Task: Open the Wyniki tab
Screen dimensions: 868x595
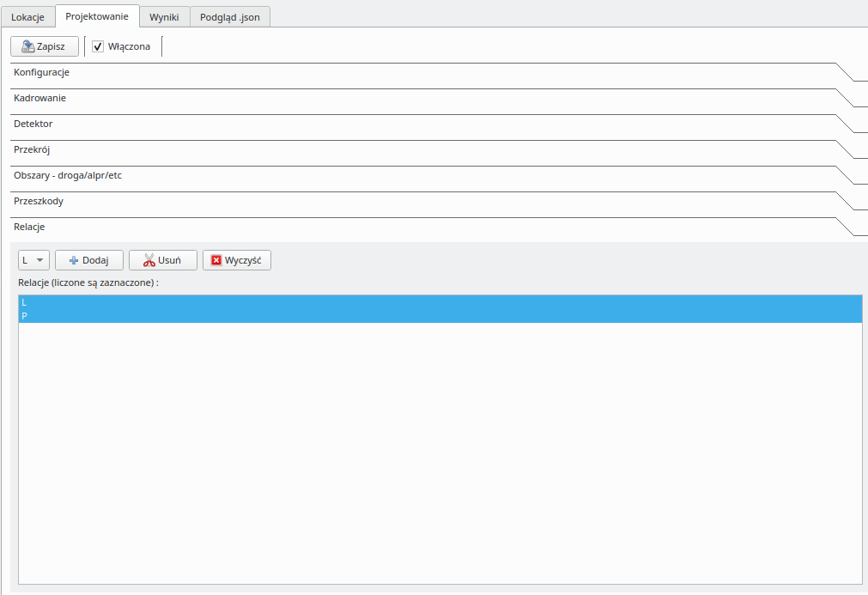Action: 164,17
